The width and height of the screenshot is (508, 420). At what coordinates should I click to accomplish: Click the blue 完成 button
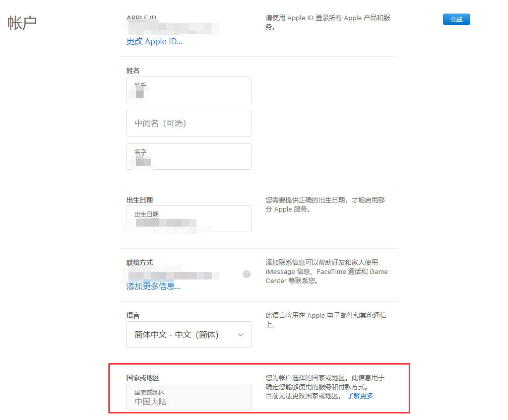click(x=456, y=20)
